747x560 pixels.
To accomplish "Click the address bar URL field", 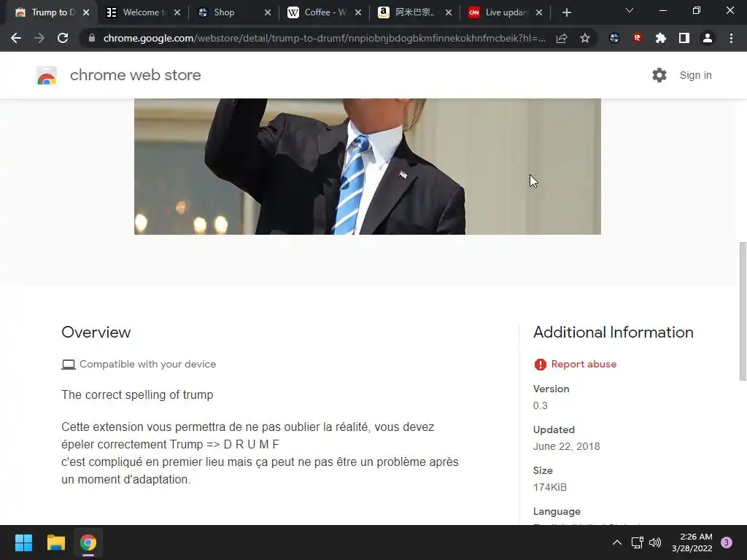I will coord(324,38).
